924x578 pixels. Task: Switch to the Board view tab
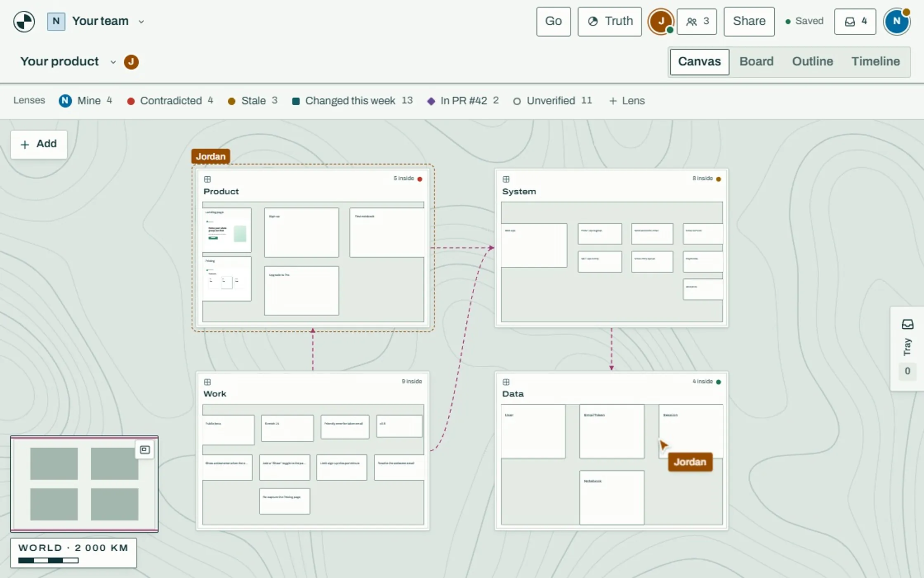756,62
